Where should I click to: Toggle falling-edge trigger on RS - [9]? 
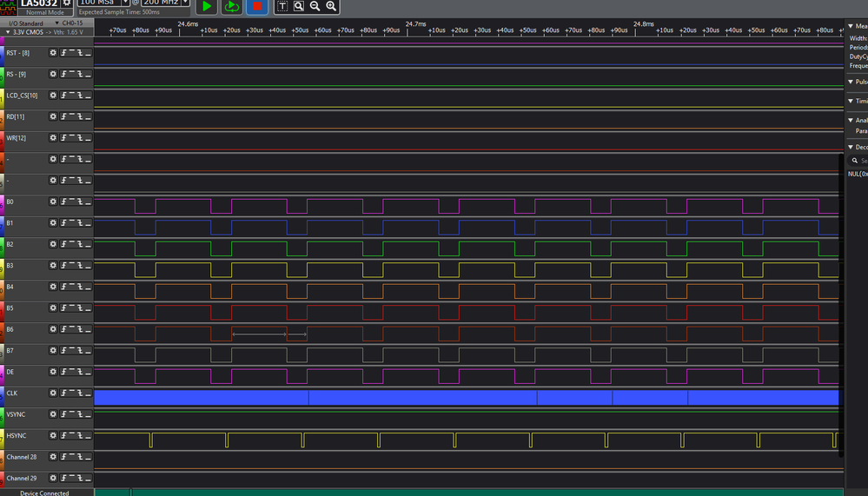click(80, 74)
